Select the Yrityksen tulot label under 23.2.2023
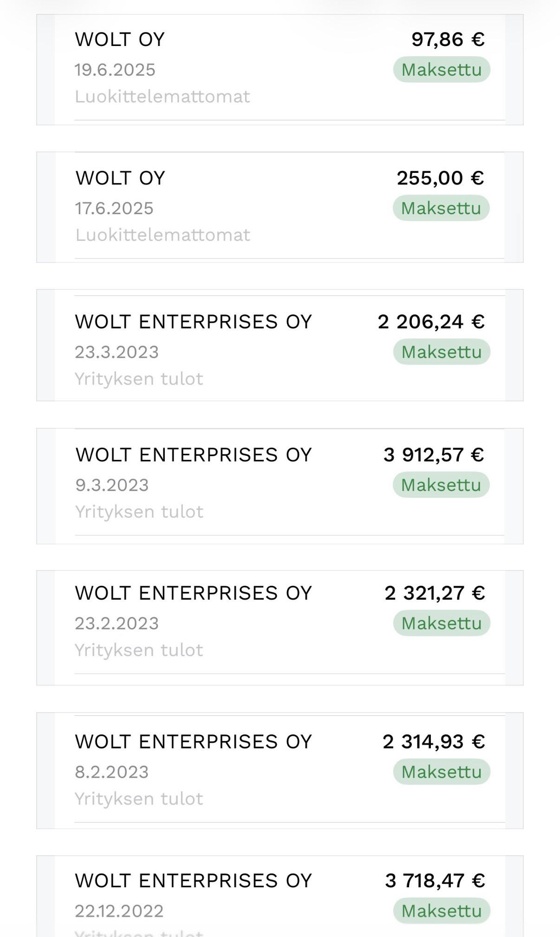 click(139, 650)
